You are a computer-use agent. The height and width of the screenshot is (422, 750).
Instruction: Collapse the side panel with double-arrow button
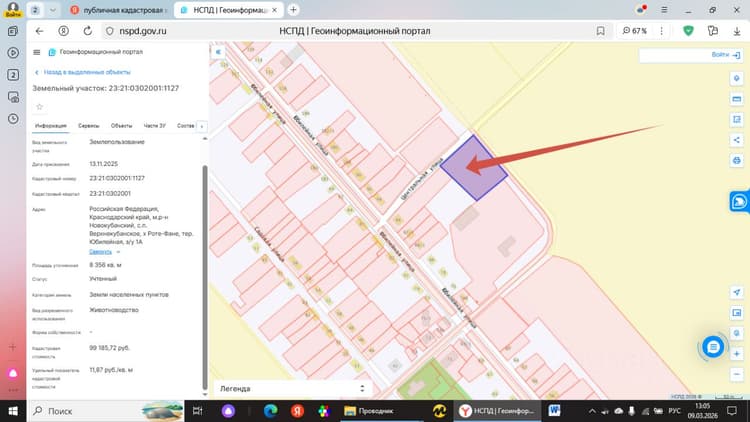click(218, 52)
